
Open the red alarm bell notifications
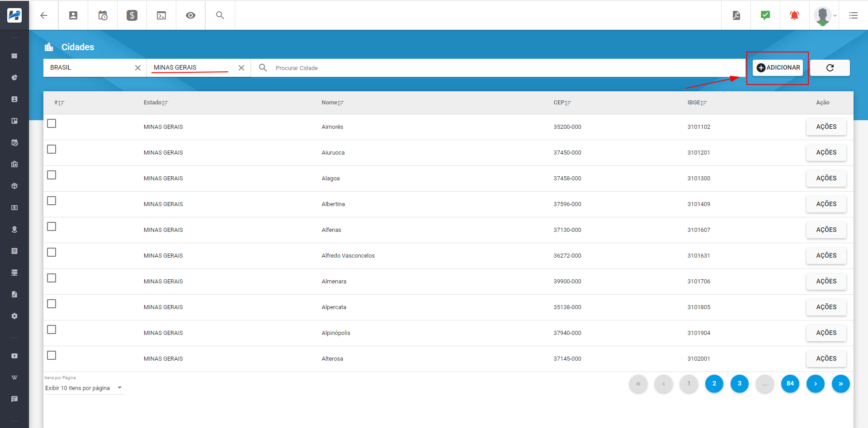pos(794,15)
